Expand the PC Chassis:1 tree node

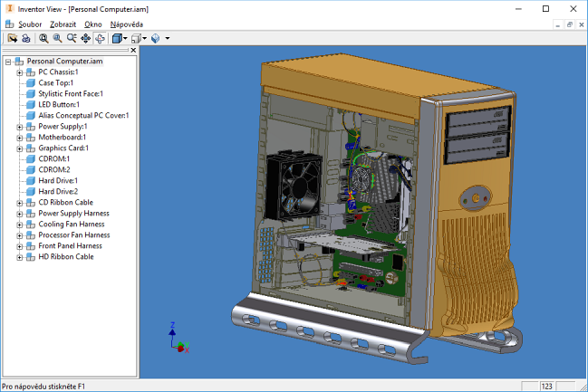tap(19, 72)
